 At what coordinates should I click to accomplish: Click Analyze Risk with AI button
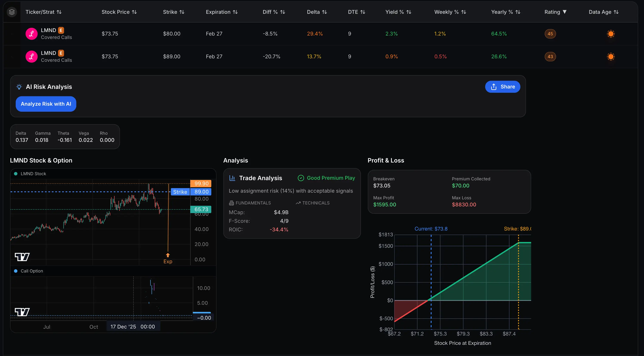tap(46, 104)
